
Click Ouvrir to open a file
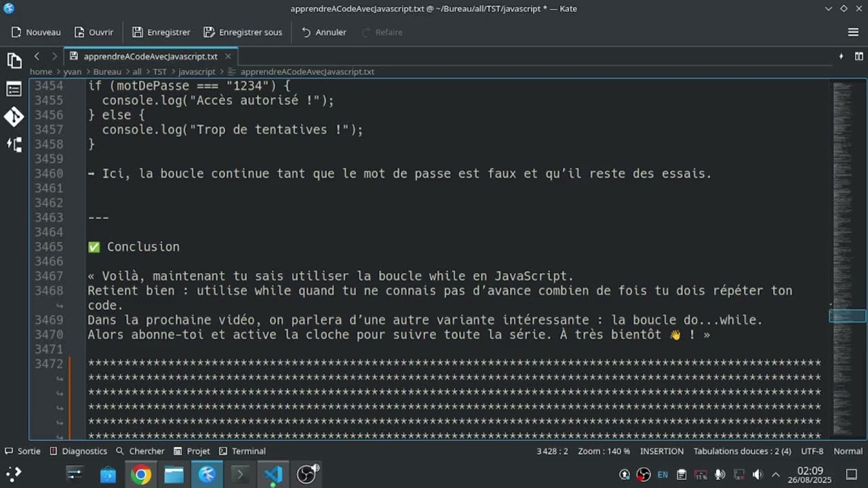click(94, 32)
